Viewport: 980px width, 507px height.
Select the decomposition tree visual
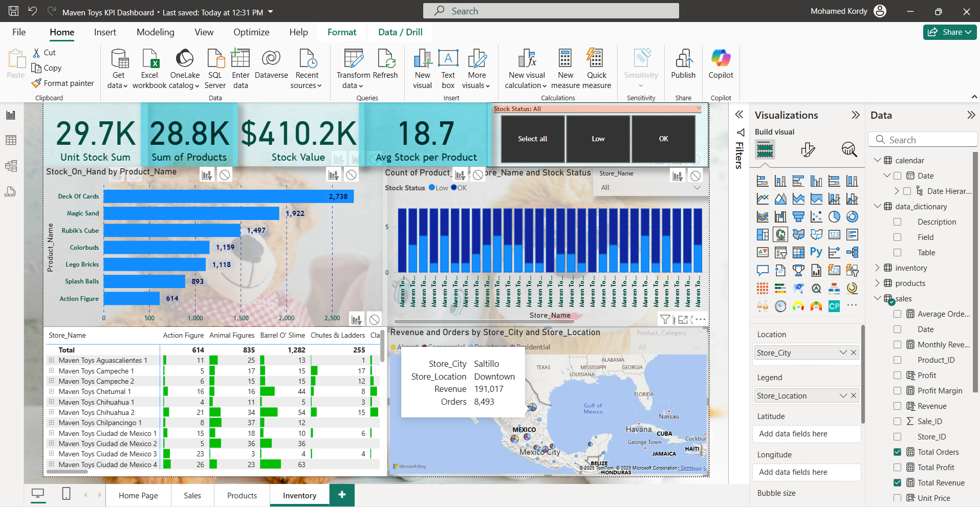852,252
